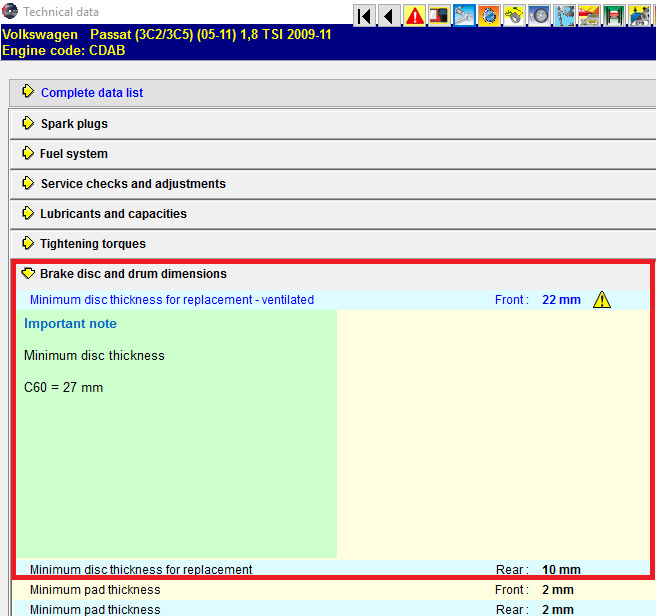Viewport: 656px width, 616px height.
Task: Click the yellow warning triangle beside 22 mm
Action: (602, 300)
